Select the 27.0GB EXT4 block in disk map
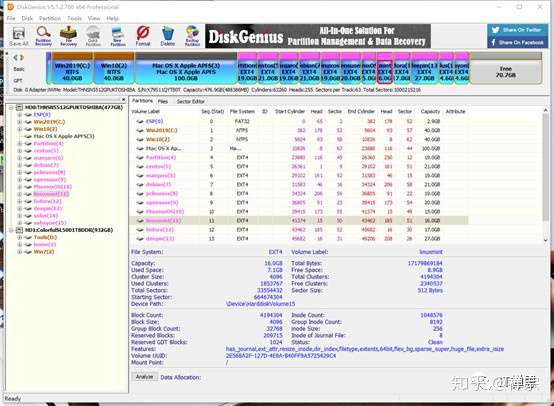 [x=424, y=69]
